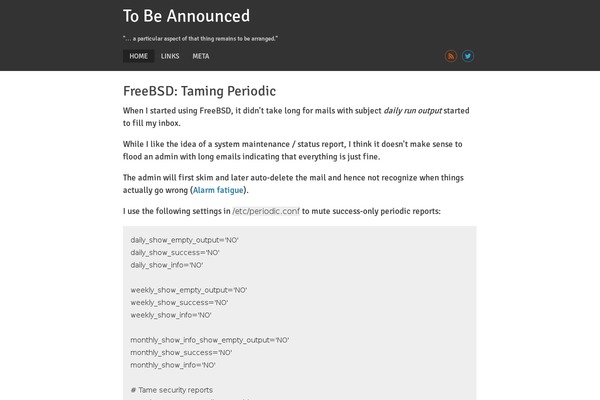Viewport: 600px width, 400px height.
Task: Click the site tagline under the title
Action: click(x=201, y=39)
